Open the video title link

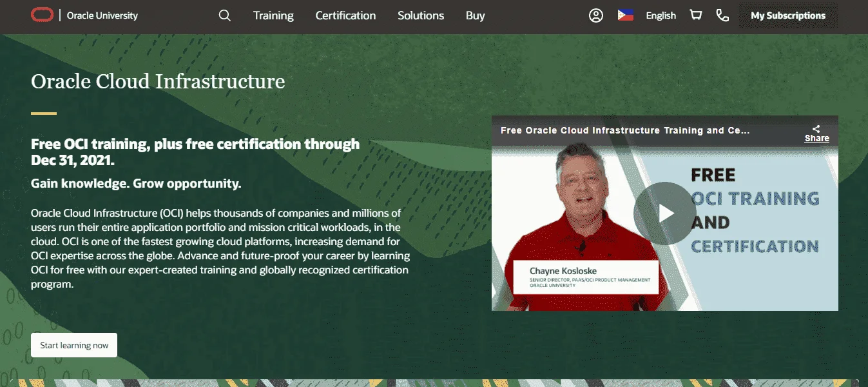pos(625,130)
